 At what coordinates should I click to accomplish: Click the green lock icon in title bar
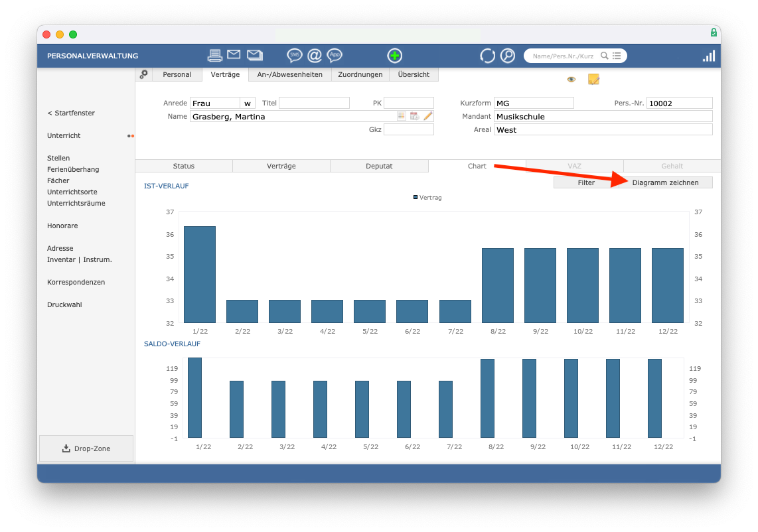714,33
